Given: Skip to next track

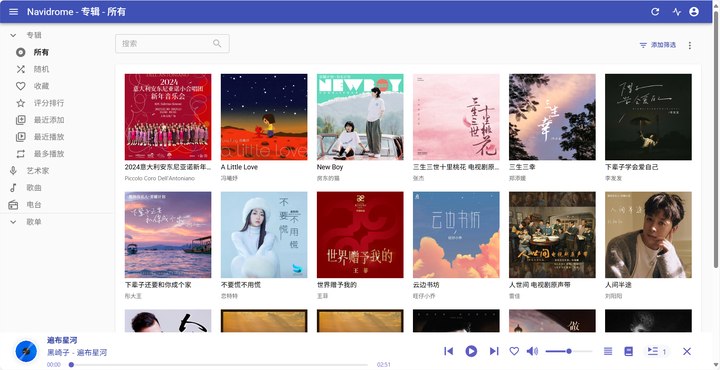Looking at the screenshot, I should (x=494, y=351).
